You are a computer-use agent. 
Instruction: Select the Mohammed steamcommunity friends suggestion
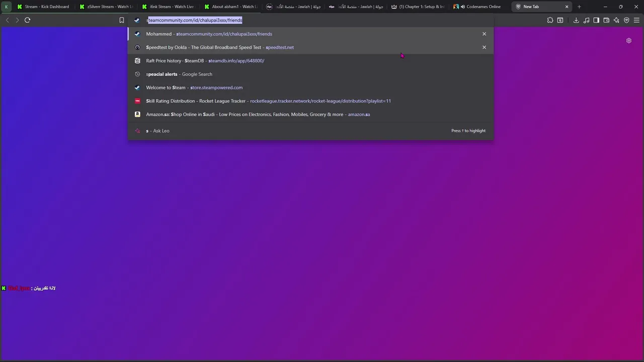(x=310, y=34)
